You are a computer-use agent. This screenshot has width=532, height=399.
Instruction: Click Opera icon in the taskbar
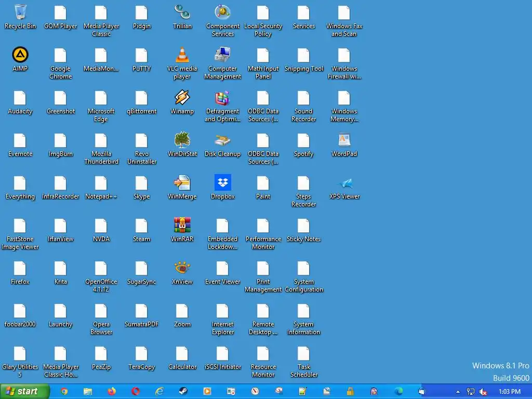(x=136, y=392)
